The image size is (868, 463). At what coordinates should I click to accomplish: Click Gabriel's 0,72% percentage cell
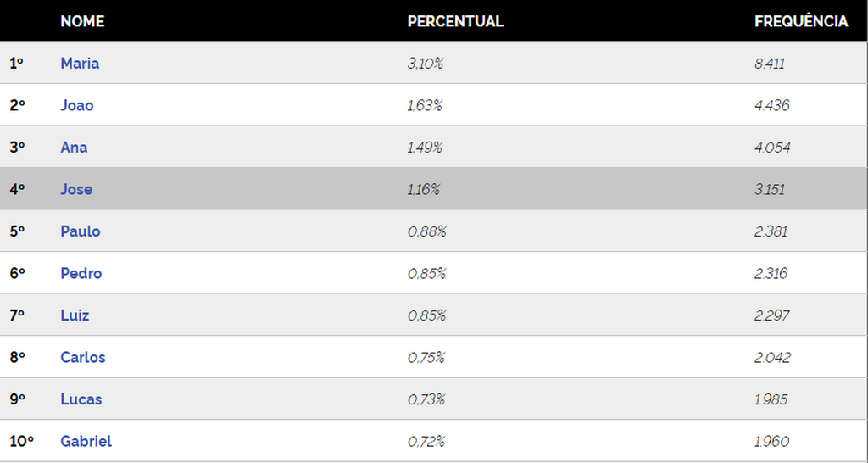coord(426,442)
